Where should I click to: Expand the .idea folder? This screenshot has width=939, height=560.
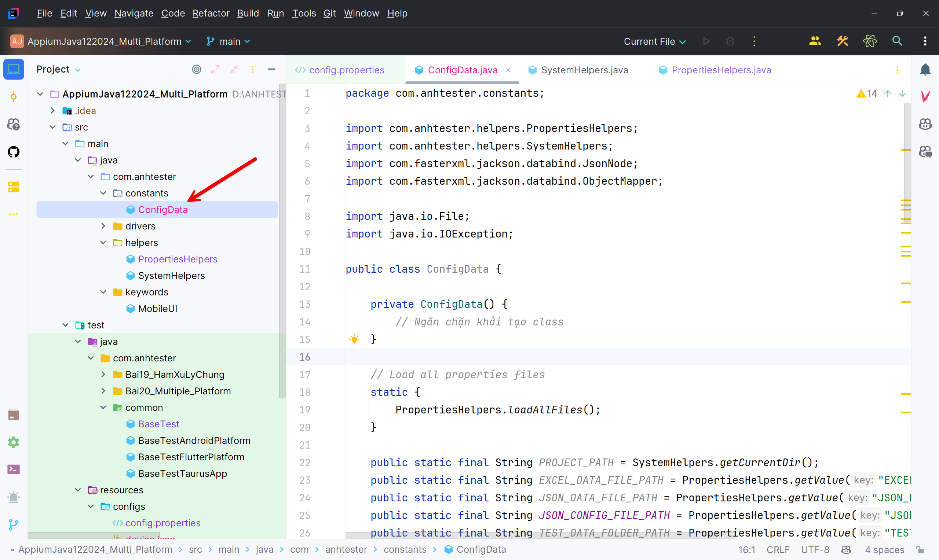(x=52, y=111)
